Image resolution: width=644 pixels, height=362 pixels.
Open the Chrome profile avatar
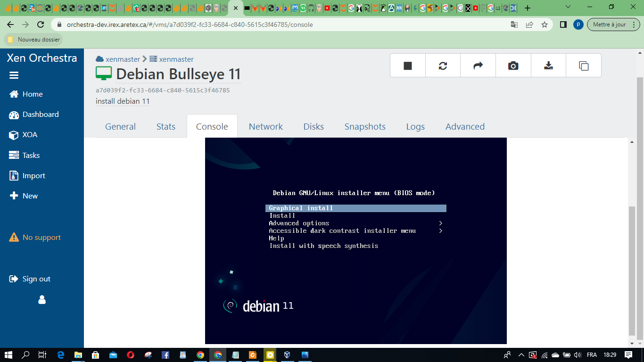point(578,25)
